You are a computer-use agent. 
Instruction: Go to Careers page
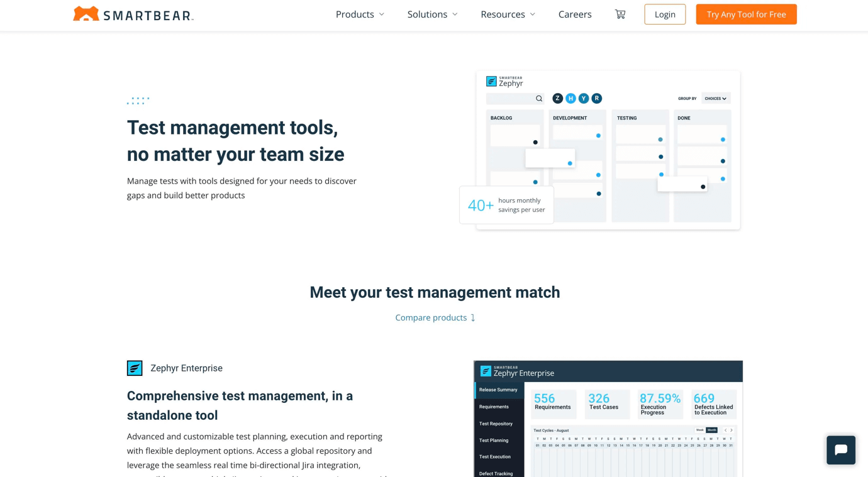[575, 14]
